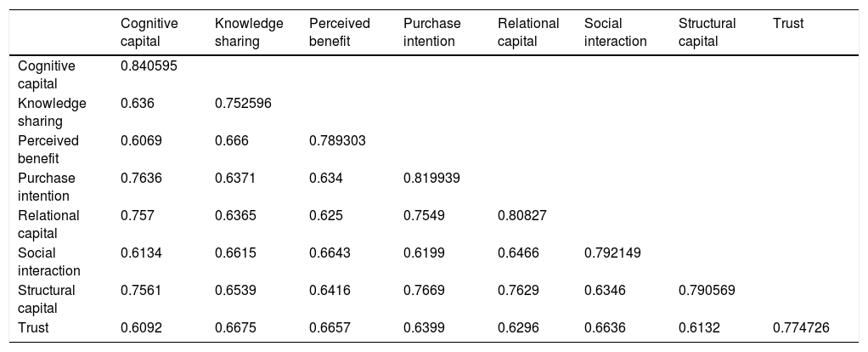Screen dimensions: 868x352
Task: Select the Purchase intention column header
Action: tap(429, 31)
